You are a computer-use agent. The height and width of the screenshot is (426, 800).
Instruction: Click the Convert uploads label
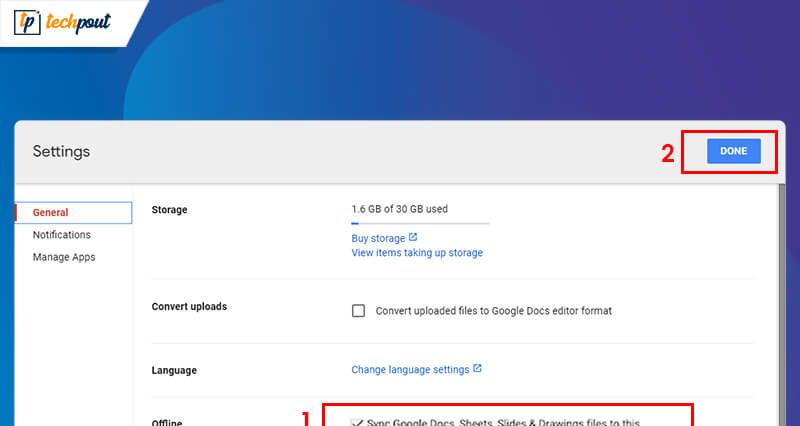pos(189,307)
